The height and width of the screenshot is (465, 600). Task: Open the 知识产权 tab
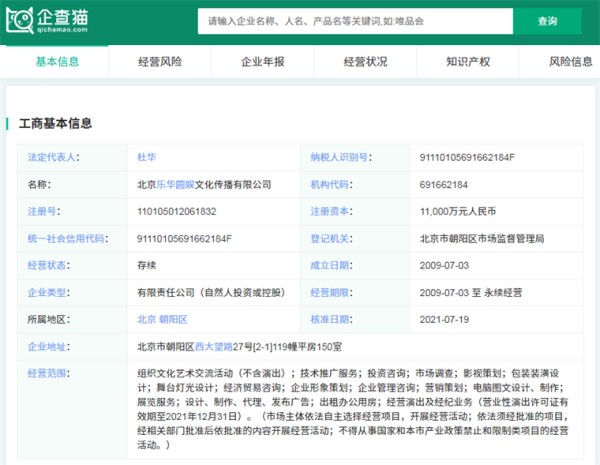click(468, 62)
